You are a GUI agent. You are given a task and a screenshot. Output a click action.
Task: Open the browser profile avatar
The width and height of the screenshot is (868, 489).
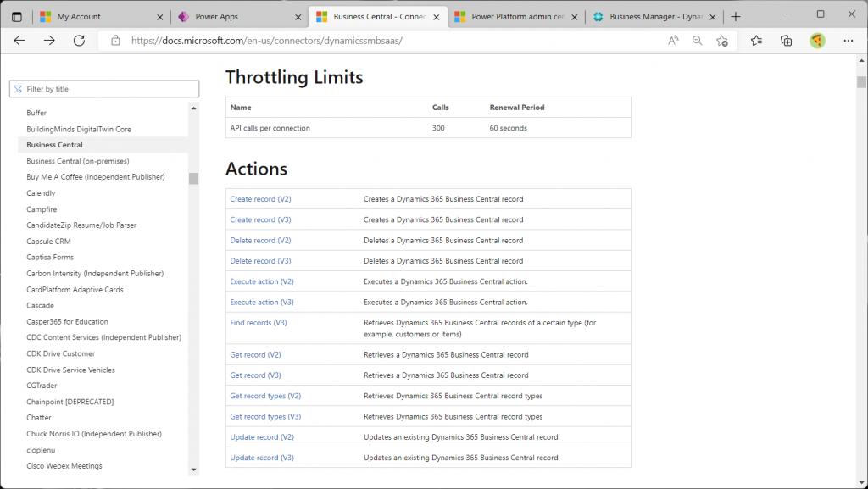click(x=817, y=41)
